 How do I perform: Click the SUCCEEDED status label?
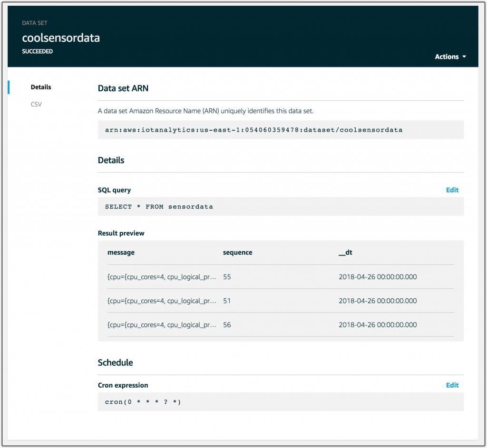pos(37,51)
